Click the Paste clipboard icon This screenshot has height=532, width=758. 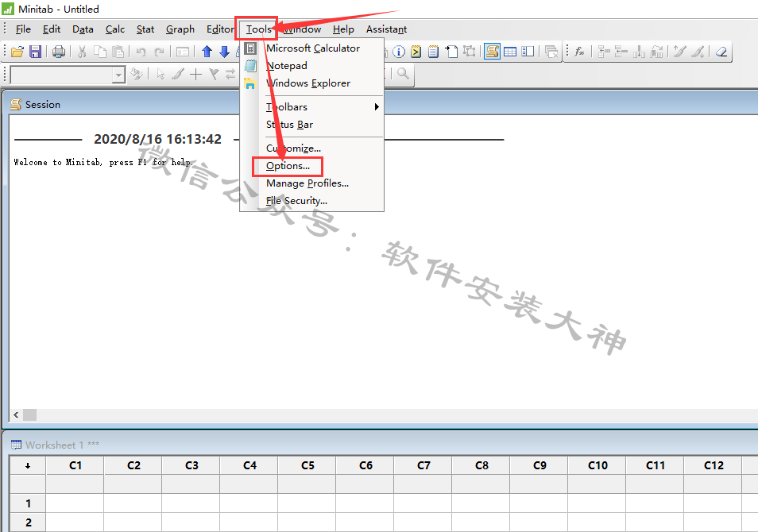pyautogui.click(x=118, y=52)
